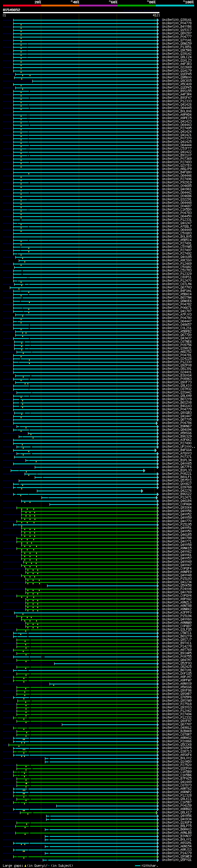Select the UniRef100_Q84U94 label
The height and width of the screenshot is (868, 197).
[x=176, y=430]
